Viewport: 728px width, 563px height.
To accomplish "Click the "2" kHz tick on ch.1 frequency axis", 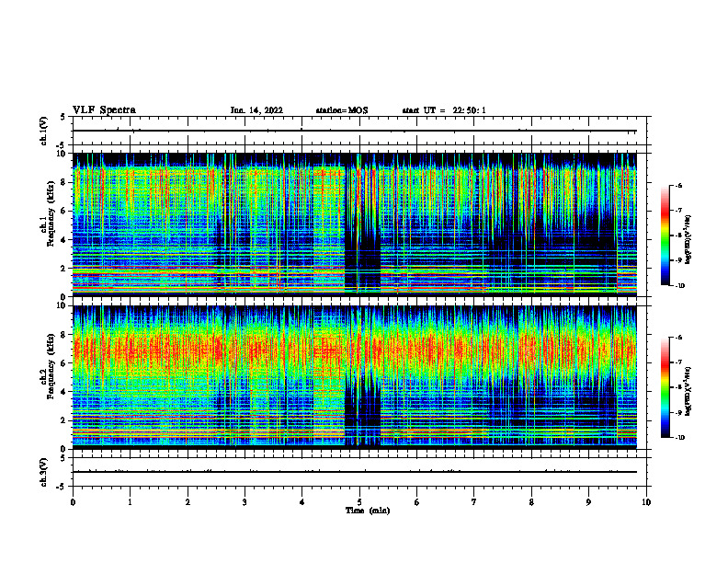I will pos(63,268).
